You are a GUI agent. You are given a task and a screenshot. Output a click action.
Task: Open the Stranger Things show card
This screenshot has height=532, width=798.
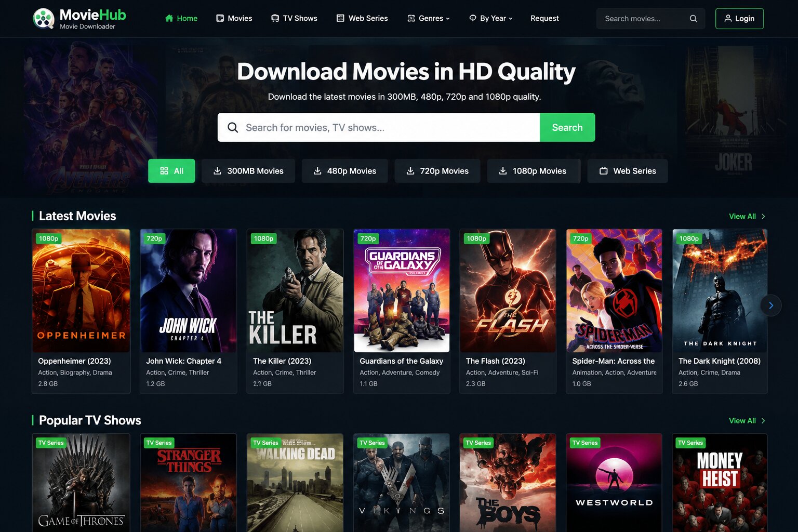click(x=189, y=483)
